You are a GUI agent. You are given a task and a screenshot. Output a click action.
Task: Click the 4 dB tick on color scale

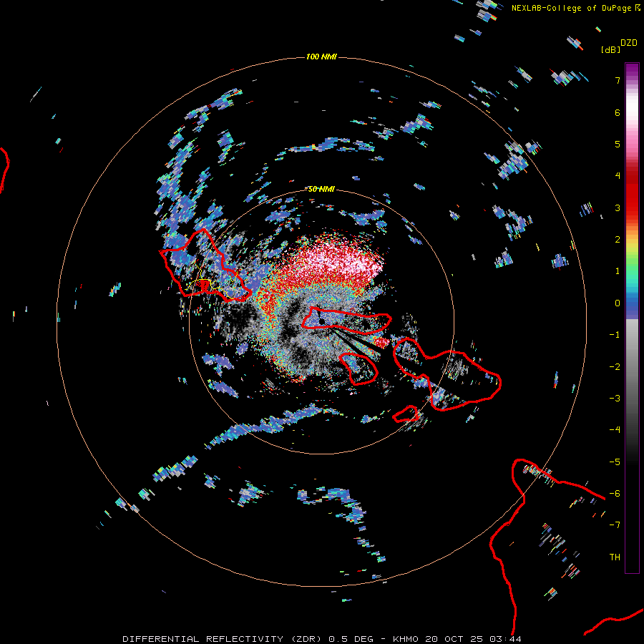618,176
